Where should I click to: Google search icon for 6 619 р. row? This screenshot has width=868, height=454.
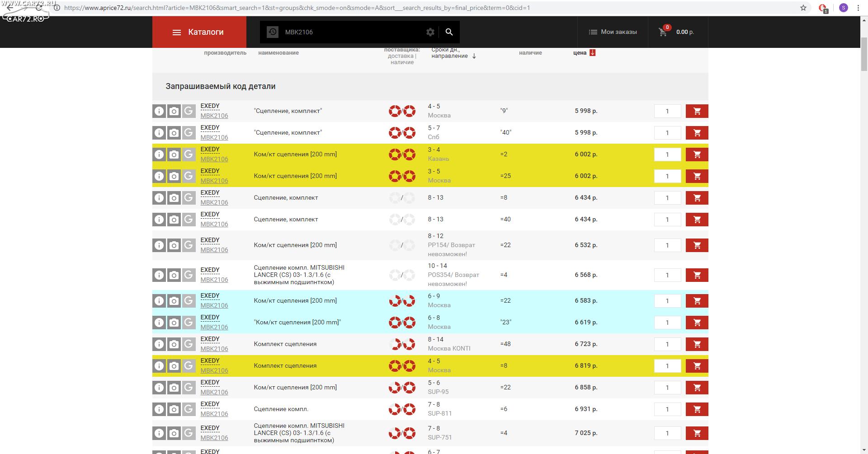coord(189,323)
